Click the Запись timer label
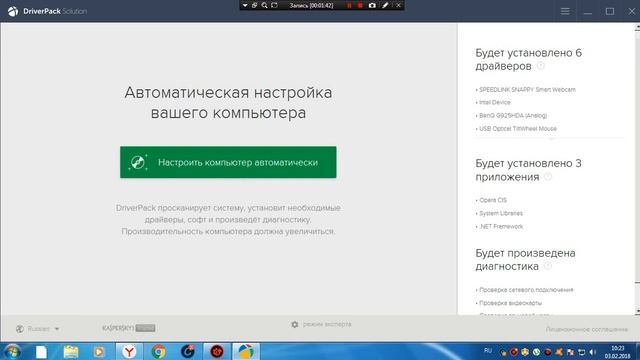Screen dimensions: 640x360 (x=311, y=5)
